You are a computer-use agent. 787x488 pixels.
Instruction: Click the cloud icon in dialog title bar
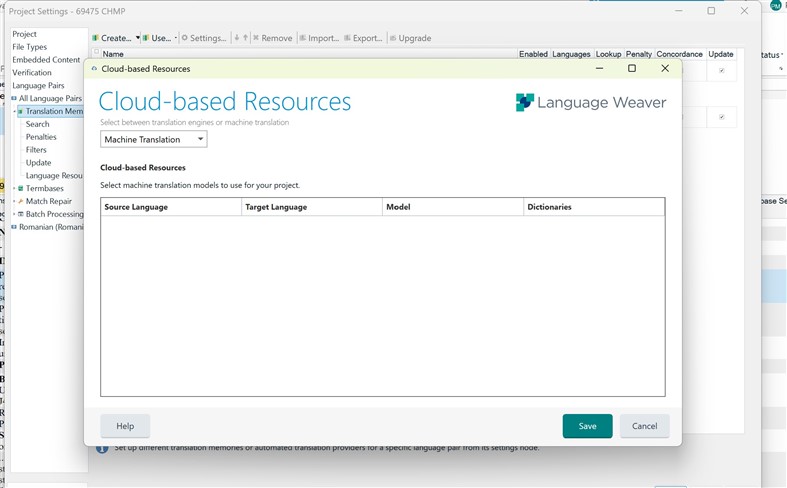click(94, 69)
